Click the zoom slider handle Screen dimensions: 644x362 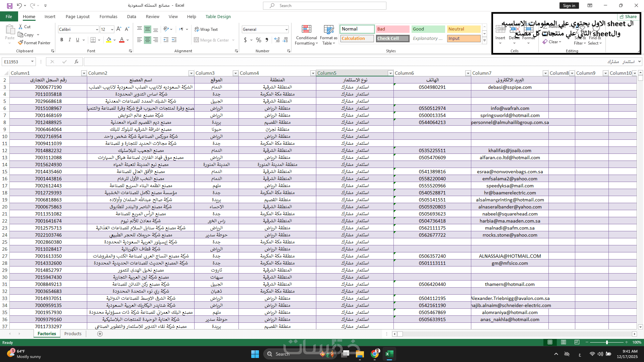point(607,342)
